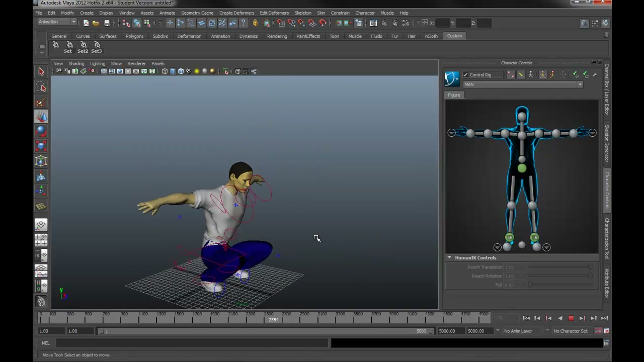Toggle wireframe cube display in viewport
Image resolution: width=644 pixels, height=362 pixels.
tap(165, 71)
